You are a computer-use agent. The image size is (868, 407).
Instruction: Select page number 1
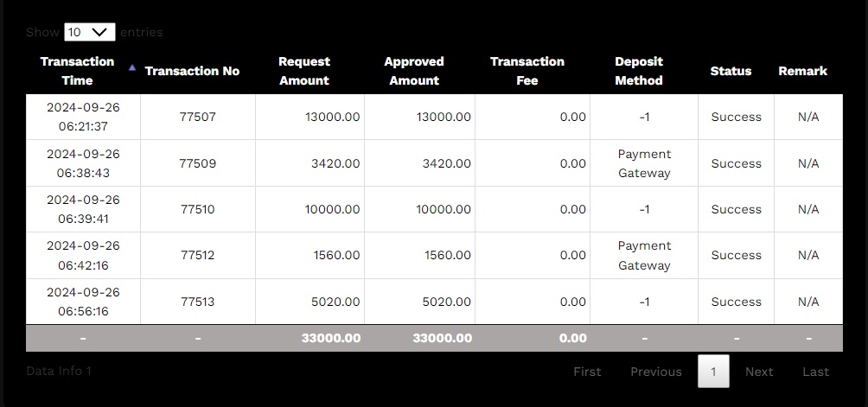pyautogui.click(x=713, y=372)
